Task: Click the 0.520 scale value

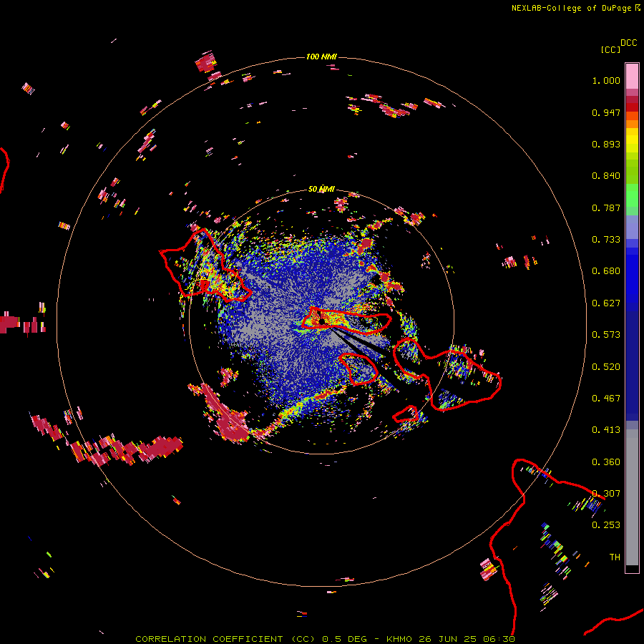Action: 606,367
